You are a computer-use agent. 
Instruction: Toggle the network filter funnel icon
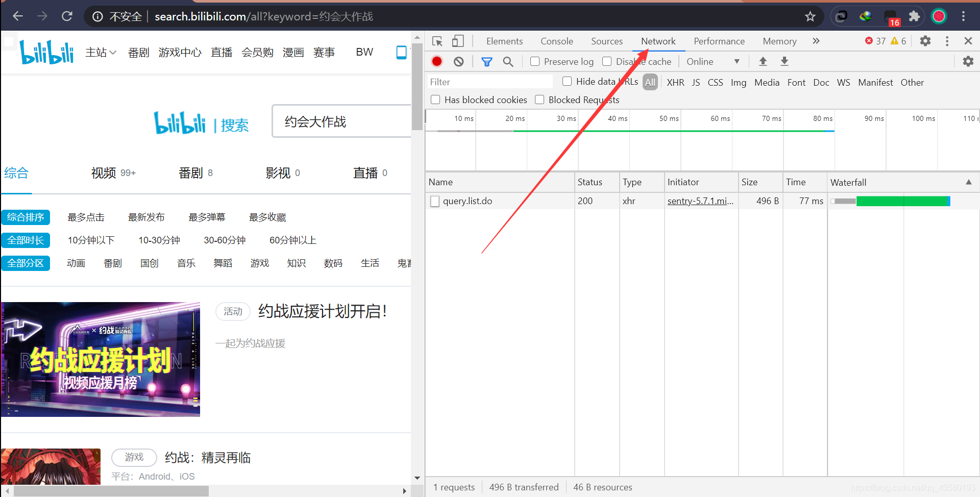tap(487, 62)
